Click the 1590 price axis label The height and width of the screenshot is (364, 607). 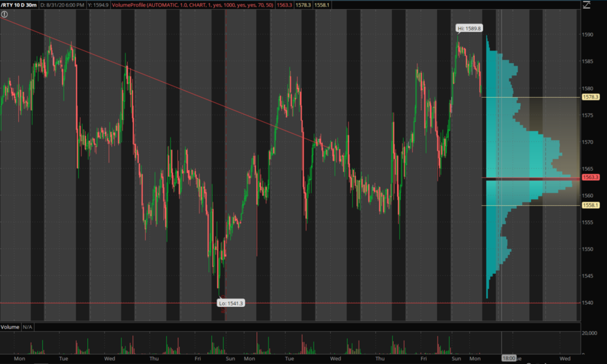pyautogui.click(x=588, y=35)
